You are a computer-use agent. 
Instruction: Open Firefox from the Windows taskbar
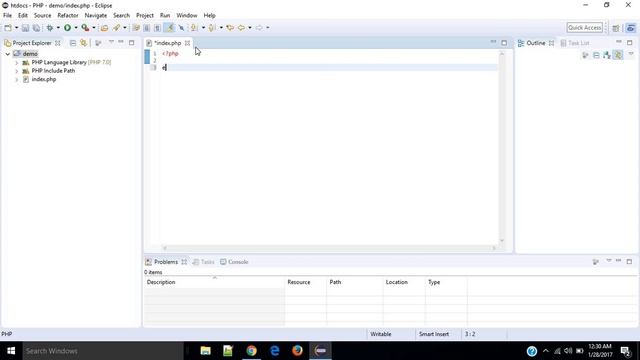(x=297, y=351)
